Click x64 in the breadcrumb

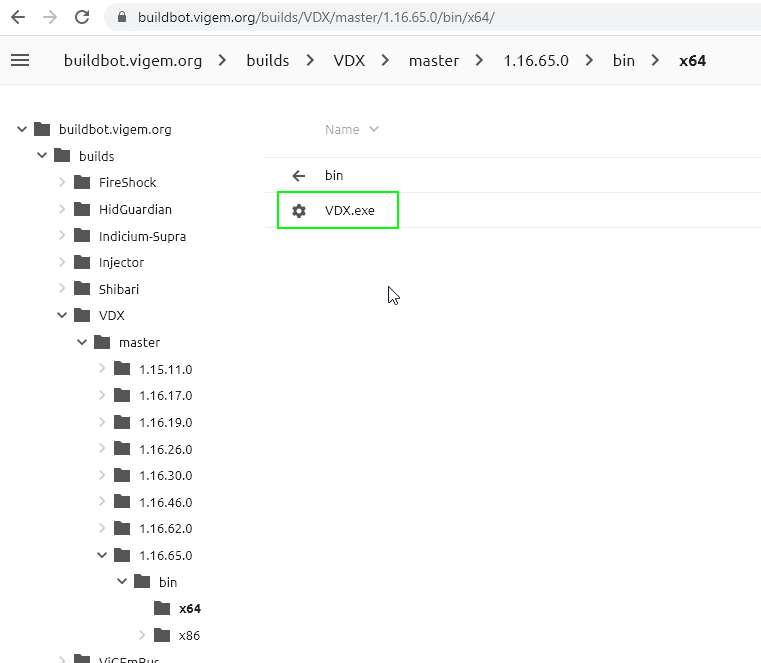click(x=693, y=61)
